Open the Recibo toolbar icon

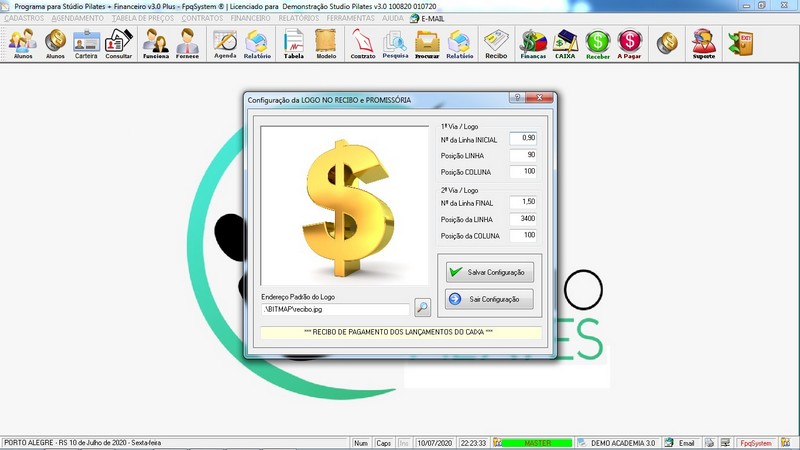pyautogui.click(x=496, y=44)
